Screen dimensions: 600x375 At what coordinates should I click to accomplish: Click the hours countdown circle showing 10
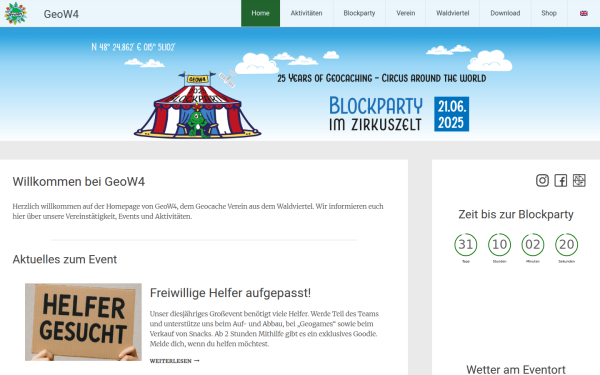point(499,245)
